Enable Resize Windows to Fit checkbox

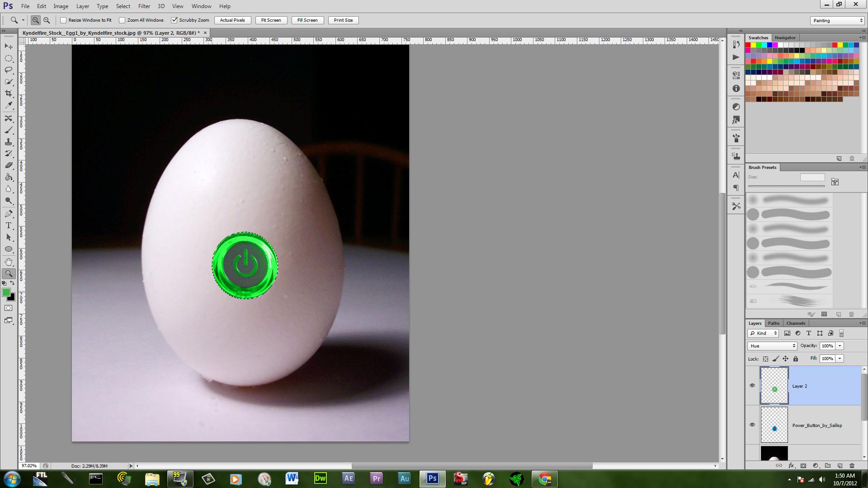pyautogui.click(x=64, y=20)
